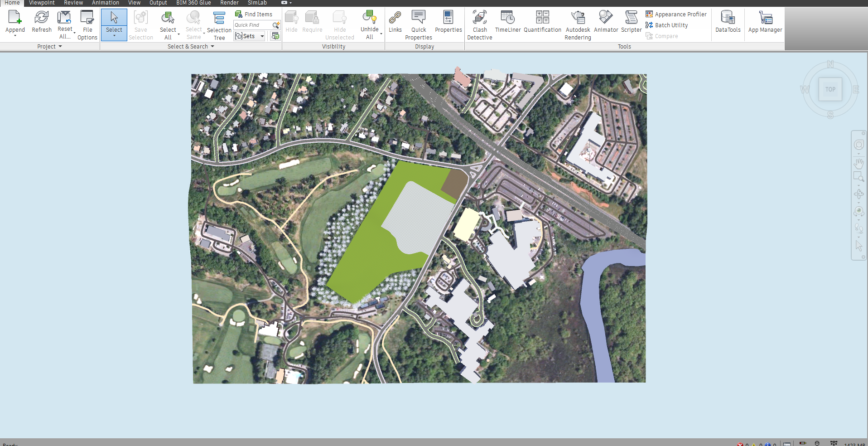Open the Steering Wheel dropdown arrow
Screen dimensions: 868x446
858,154
